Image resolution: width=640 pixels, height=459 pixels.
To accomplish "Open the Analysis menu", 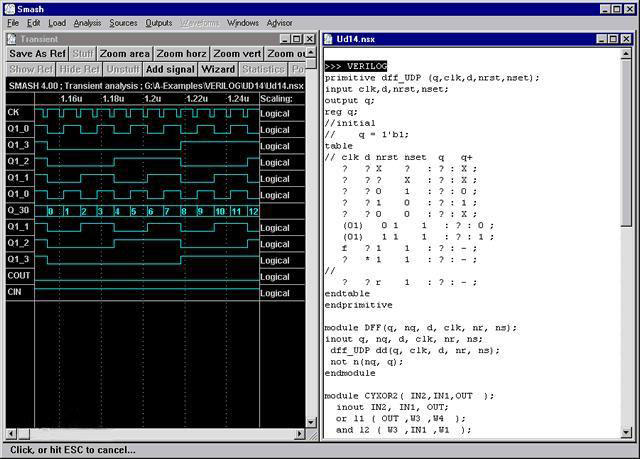I will 87,22.
